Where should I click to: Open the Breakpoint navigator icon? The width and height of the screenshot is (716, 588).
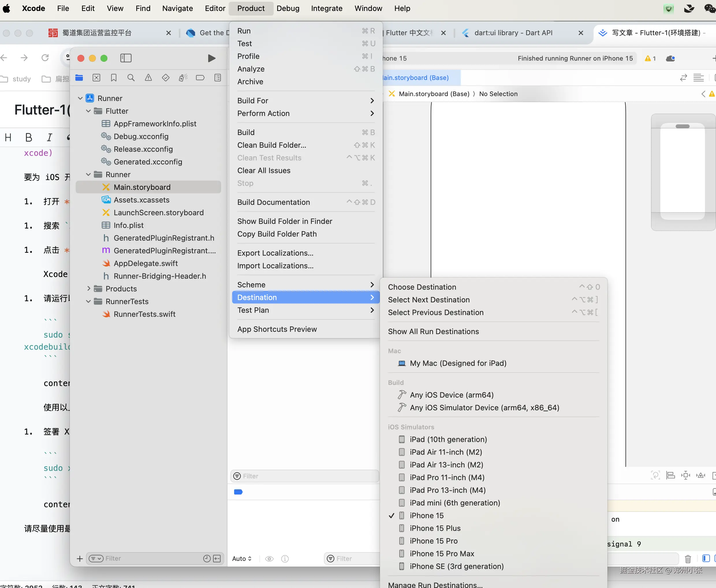click(200, 78)
